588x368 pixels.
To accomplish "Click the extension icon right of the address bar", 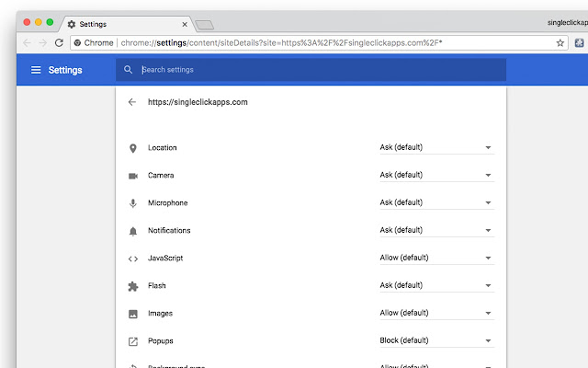I will click(x=579, y=43).
